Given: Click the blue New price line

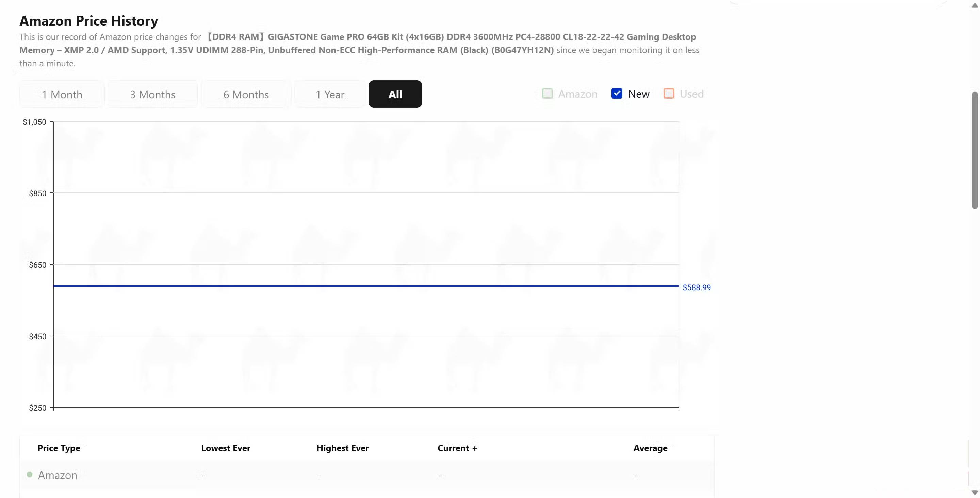Looking at the screenshot, I should click(x=365, y=286).
